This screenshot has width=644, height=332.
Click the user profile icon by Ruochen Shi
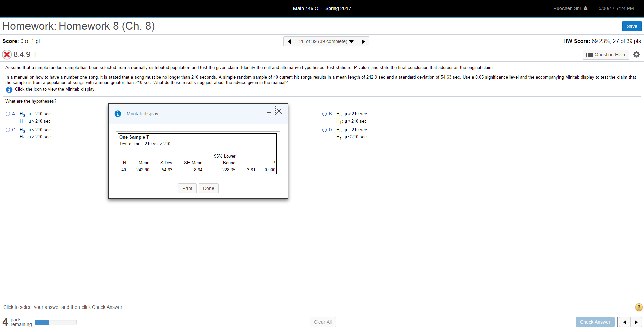[585, 8]
